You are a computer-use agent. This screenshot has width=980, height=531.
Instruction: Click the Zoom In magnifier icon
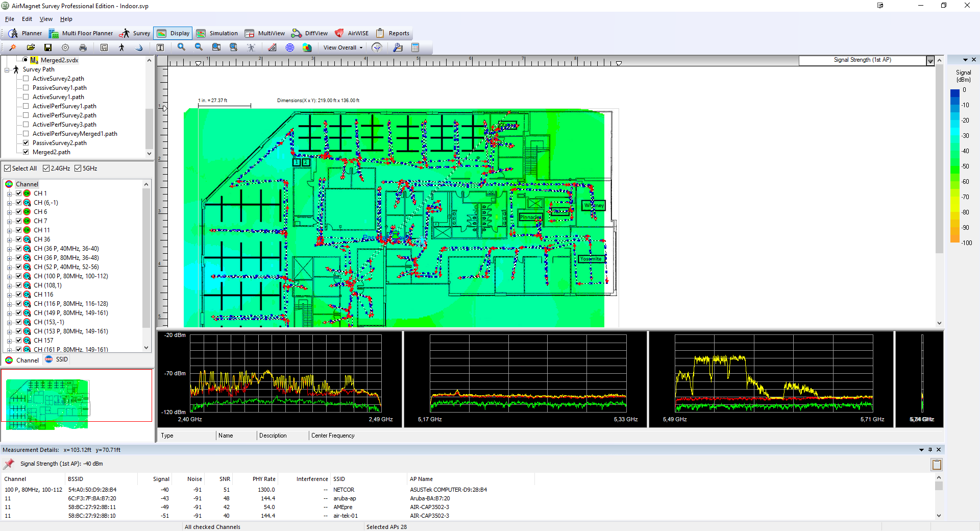[x=181, y=47]
